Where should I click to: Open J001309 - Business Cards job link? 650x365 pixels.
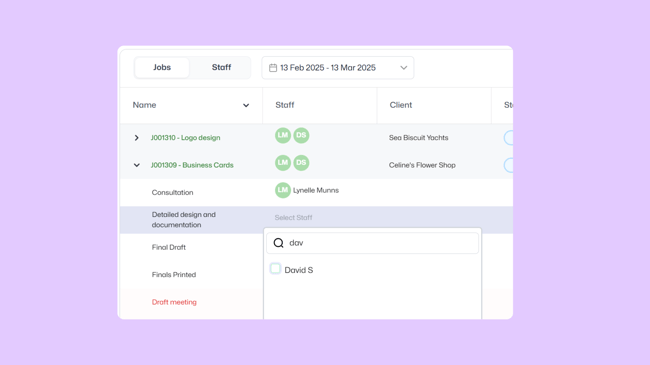point(192,165)
